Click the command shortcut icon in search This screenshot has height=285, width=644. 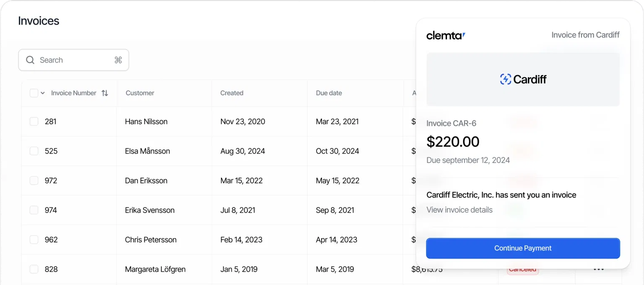click(x=118, y=60)
